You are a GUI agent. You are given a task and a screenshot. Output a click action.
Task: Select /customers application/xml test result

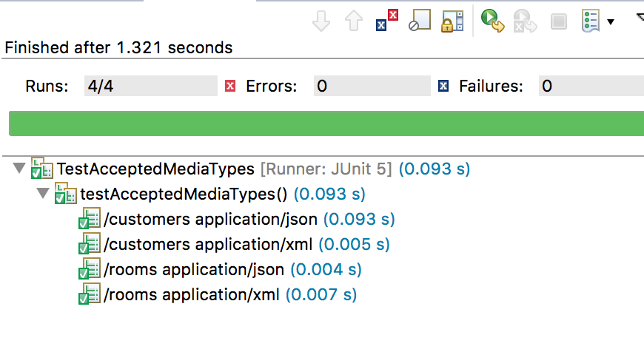point(234,245)
